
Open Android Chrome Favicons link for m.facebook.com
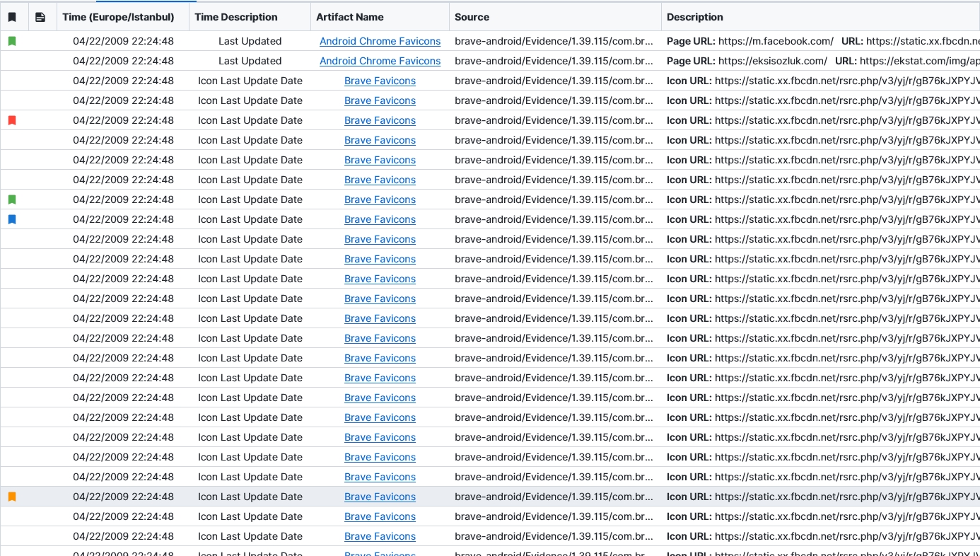(380, 41)
